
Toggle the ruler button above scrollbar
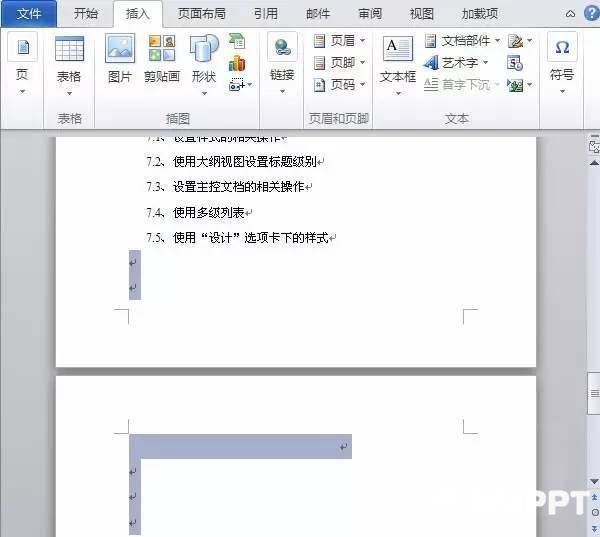[x=594, y=147]
